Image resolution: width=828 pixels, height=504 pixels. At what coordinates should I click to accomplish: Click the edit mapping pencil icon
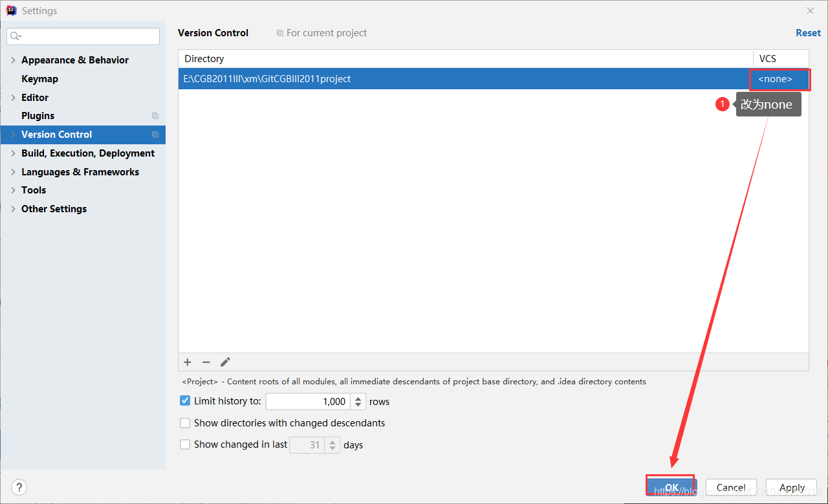pos(225,362)
